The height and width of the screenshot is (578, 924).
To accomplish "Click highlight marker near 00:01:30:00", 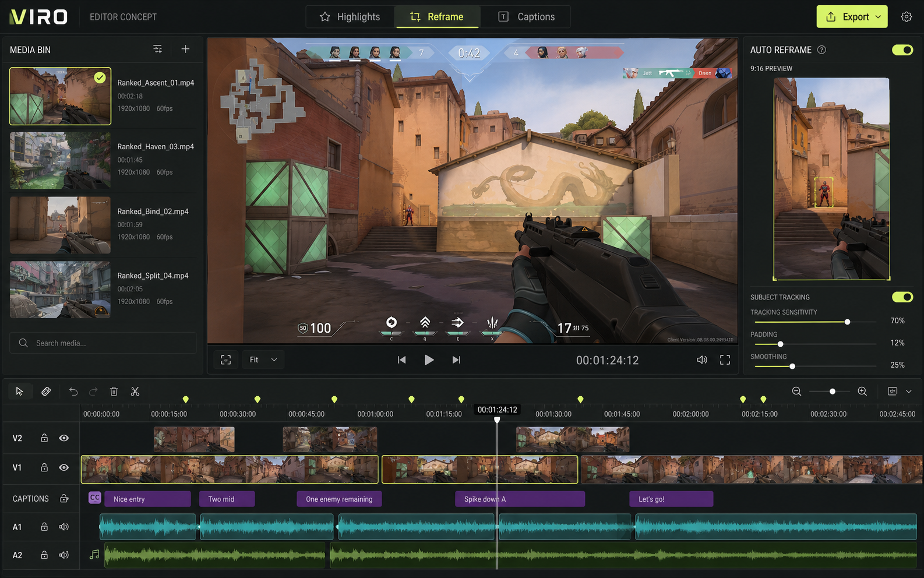I will click(580, 399).
